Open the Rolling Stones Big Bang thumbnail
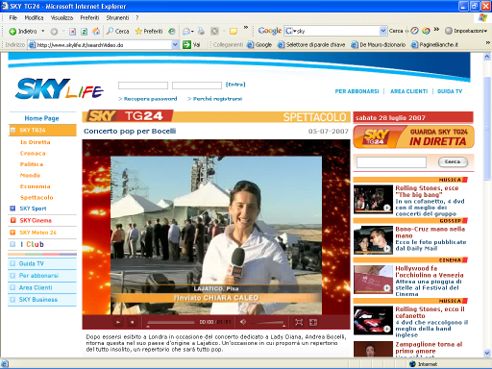This screenshot has width=492, height=369. 373,199
